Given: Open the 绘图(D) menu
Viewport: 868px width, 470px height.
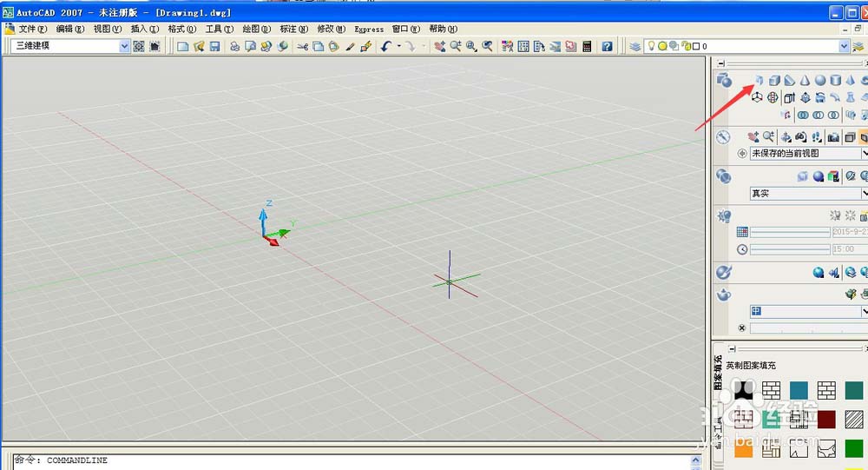Looking at the screenshot, I should click(x=257, y=29).
